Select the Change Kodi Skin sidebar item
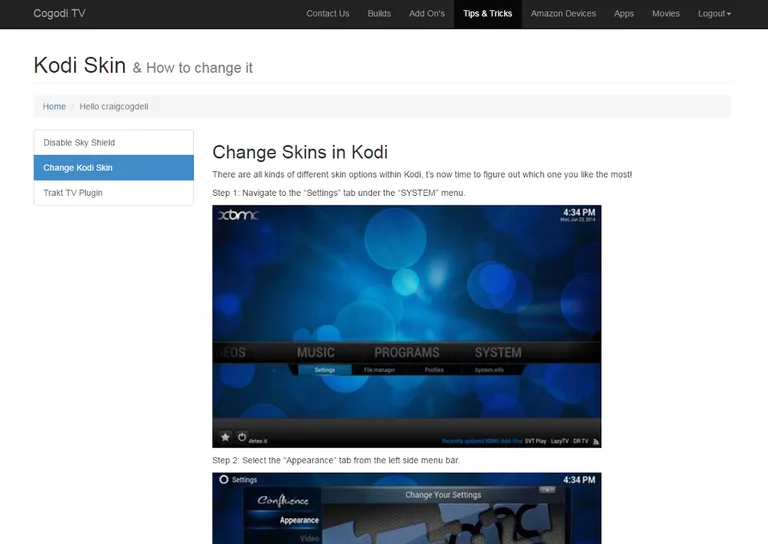Viewport: 768px width, 544px height. click(114, 167)
